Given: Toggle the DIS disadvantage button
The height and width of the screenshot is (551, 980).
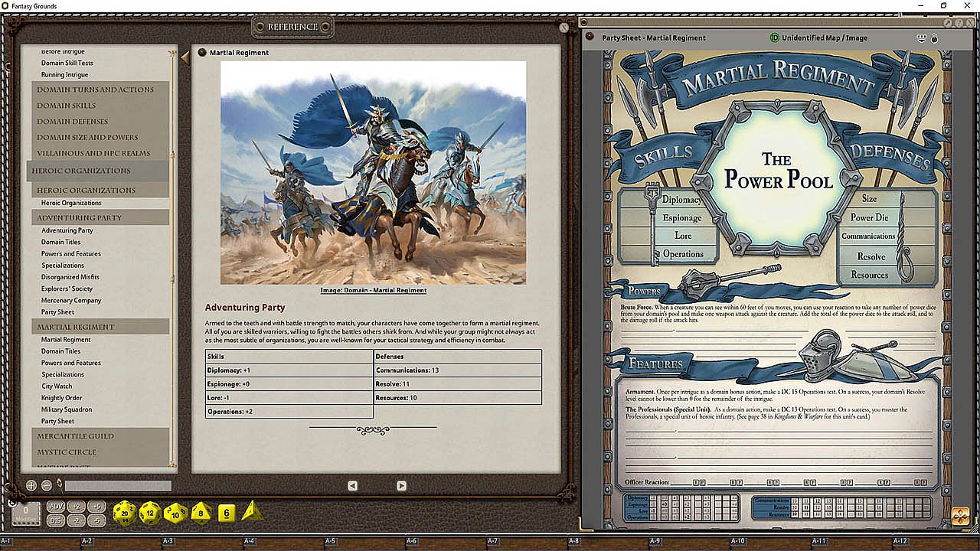Looking at the screenshot, I should pos(56,520).
